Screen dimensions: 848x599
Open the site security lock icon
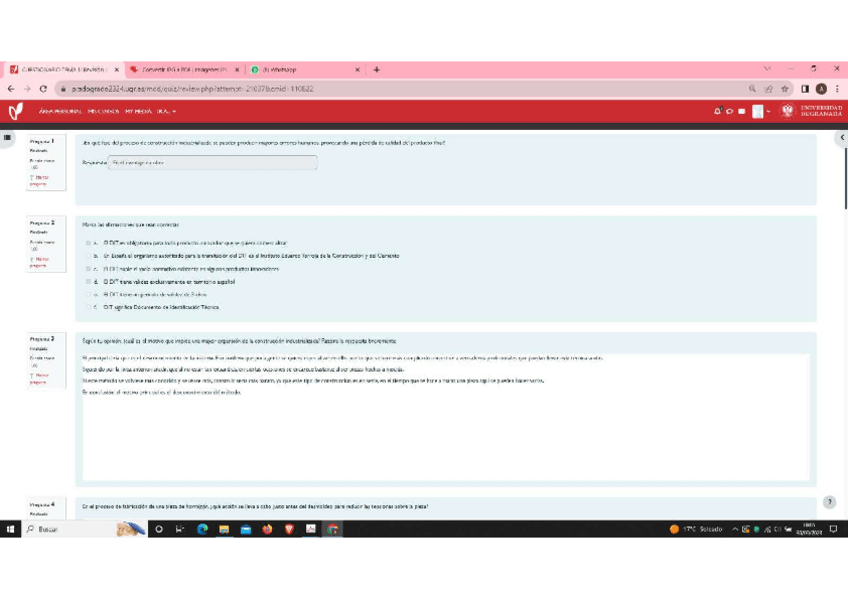pos(63,89)
